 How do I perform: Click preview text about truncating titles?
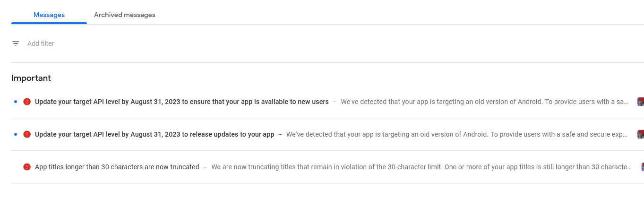421,167
